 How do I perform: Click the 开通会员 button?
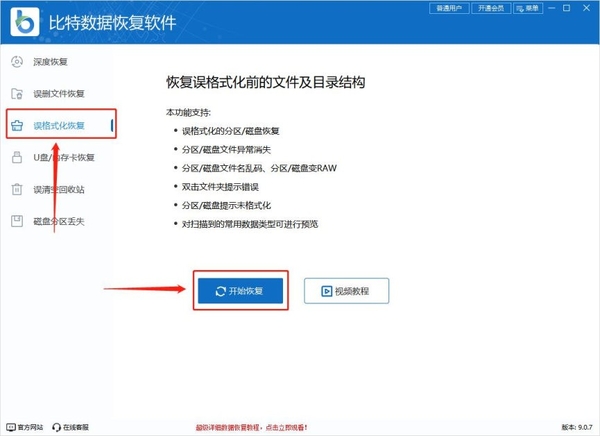click(491, 8)
